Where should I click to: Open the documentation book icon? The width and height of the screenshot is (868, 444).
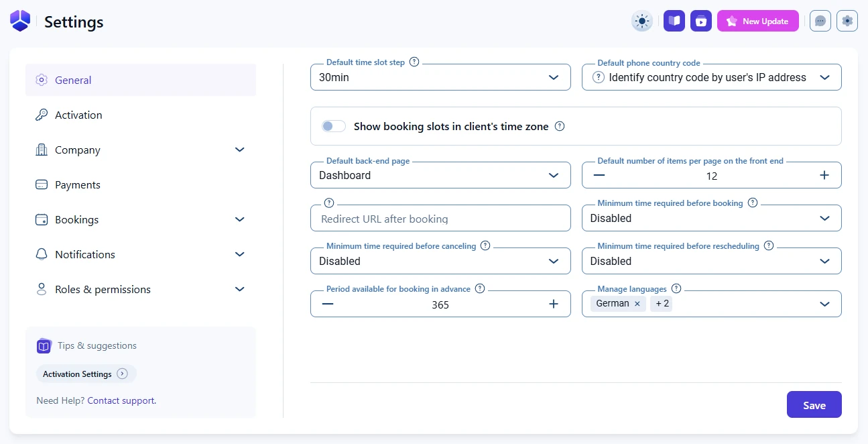point(674,21)
